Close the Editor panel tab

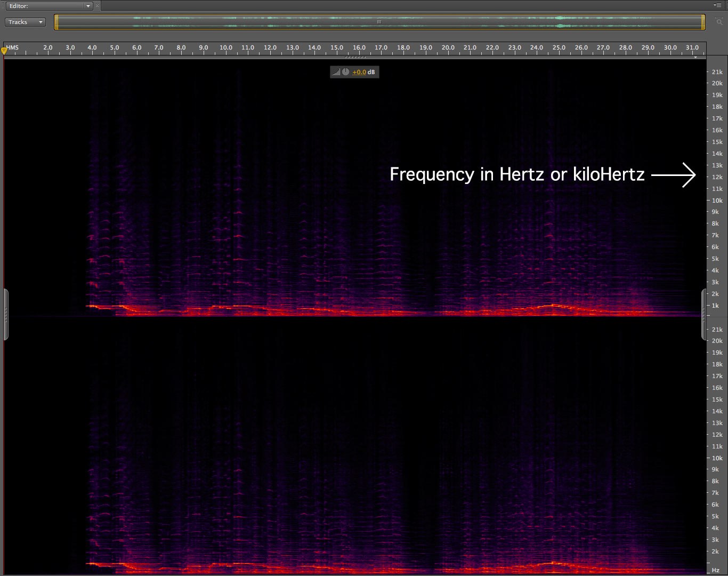[x=98, y=6]
